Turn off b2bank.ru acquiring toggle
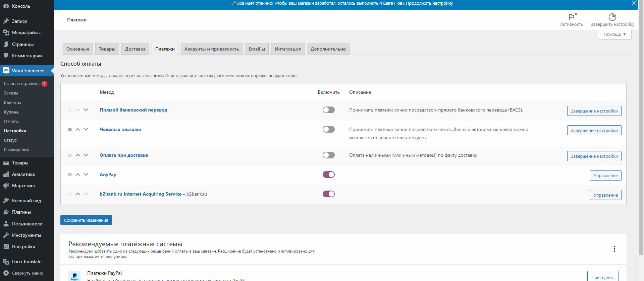Viewport: 644px width, 281px height. click(x=328, y=194)
